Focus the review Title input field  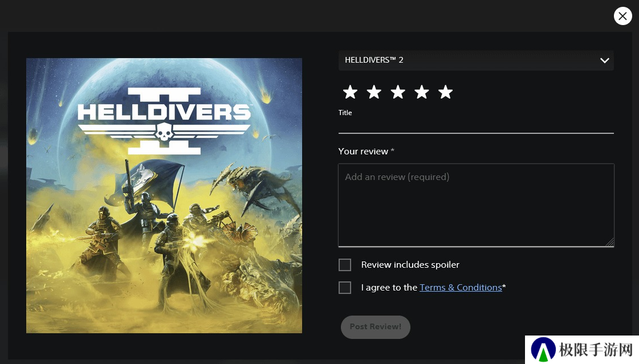coord(476,126)
